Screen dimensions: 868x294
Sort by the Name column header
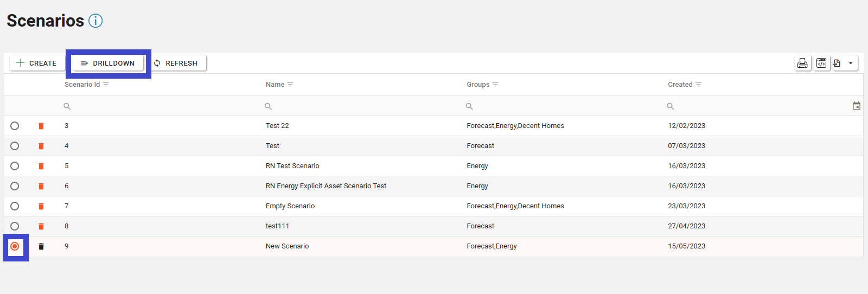coord(275,85)
